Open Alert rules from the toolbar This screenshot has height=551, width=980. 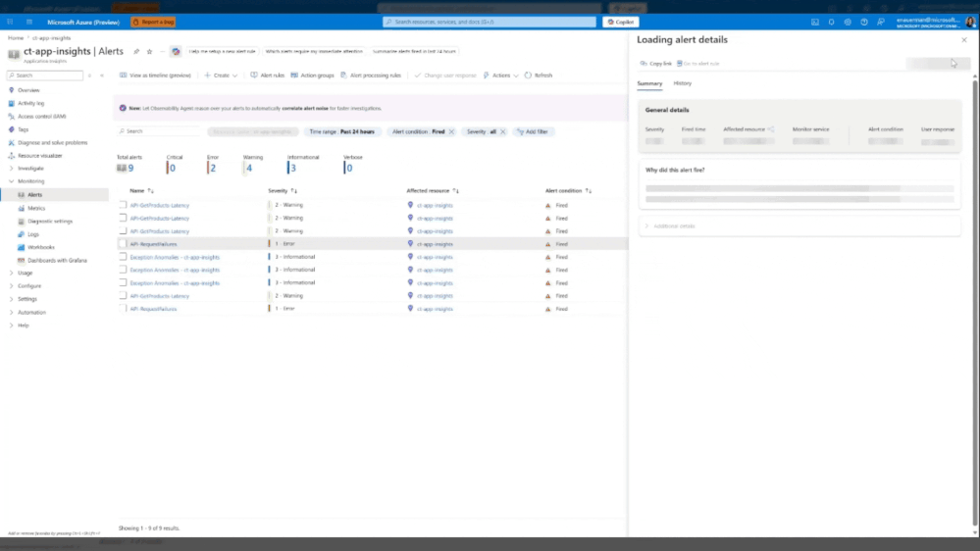coord(268,75)
